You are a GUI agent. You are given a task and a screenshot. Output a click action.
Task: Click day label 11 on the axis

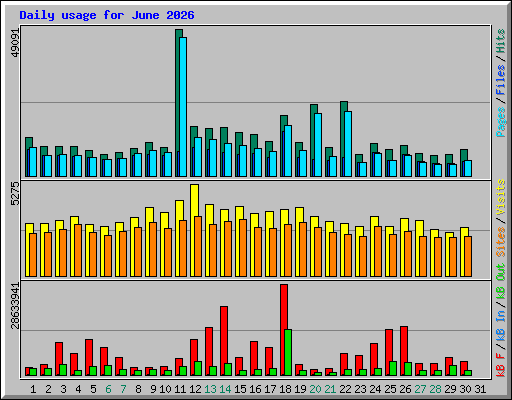(x=180, y=389)
